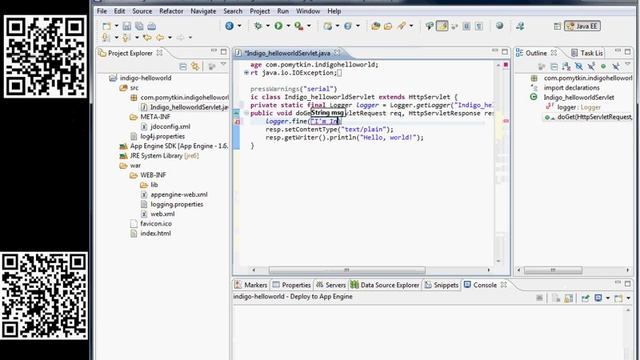
Task: Collapse all in Project Explorer toolbar
Action: 183,66
